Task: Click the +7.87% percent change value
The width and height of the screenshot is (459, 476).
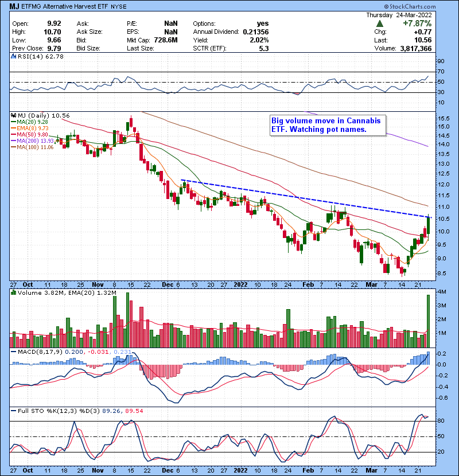Action: coord(417,24)
